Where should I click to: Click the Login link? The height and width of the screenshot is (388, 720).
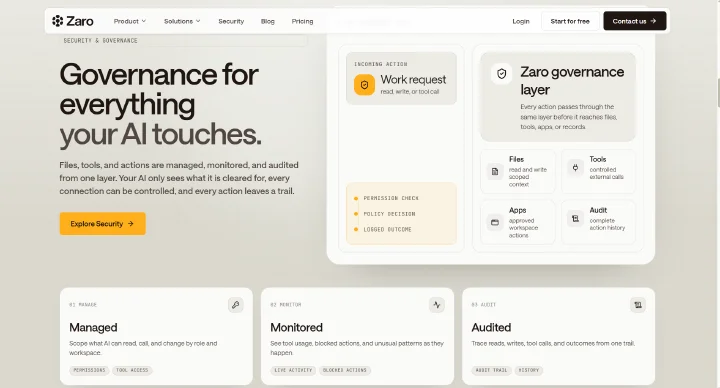pos(521,21)
